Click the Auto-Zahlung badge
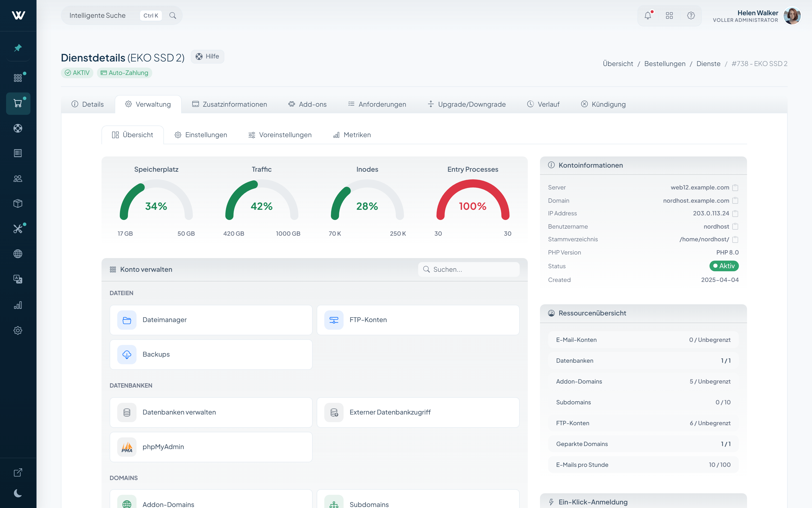812x508 pixels. click(125, 73)
